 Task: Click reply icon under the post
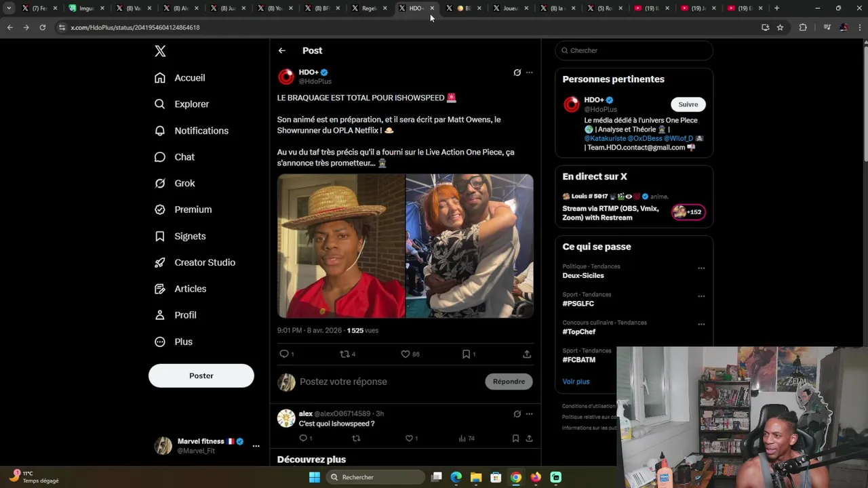(284, 354)
